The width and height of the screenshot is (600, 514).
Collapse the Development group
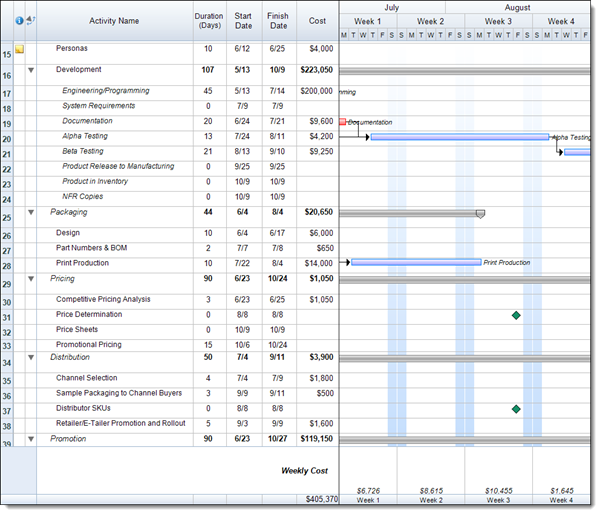click(x=31, y=70)
